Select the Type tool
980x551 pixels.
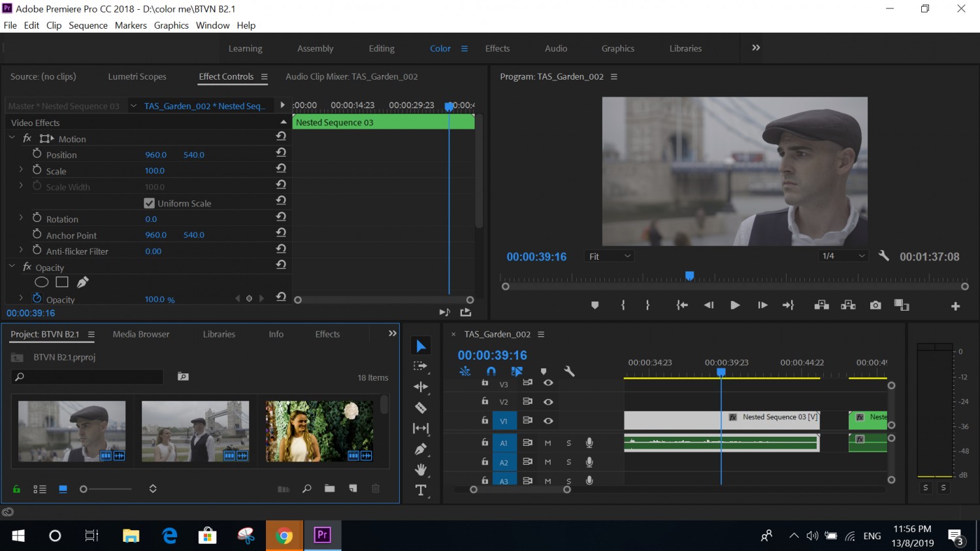(421, 490)
